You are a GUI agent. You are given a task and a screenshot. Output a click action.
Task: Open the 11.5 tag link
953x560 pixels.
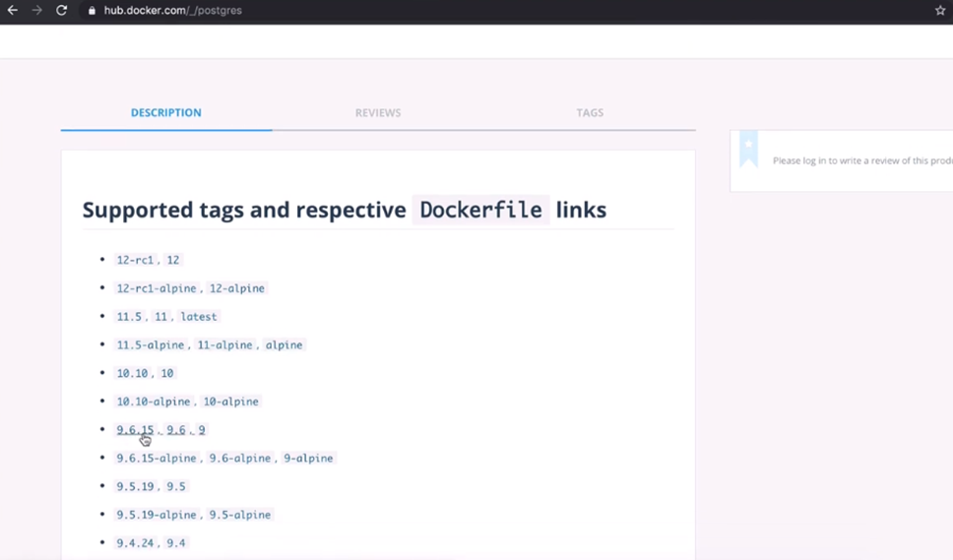pos(129,317)
